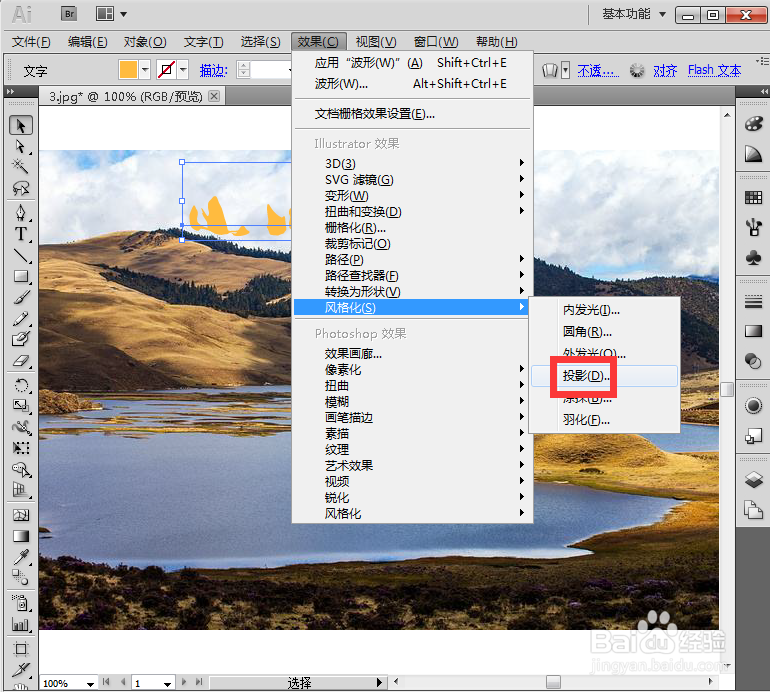Click the Flash 文本 link
Image resolution: width=770 pixels, height=692 pixels.
(715, 71)
